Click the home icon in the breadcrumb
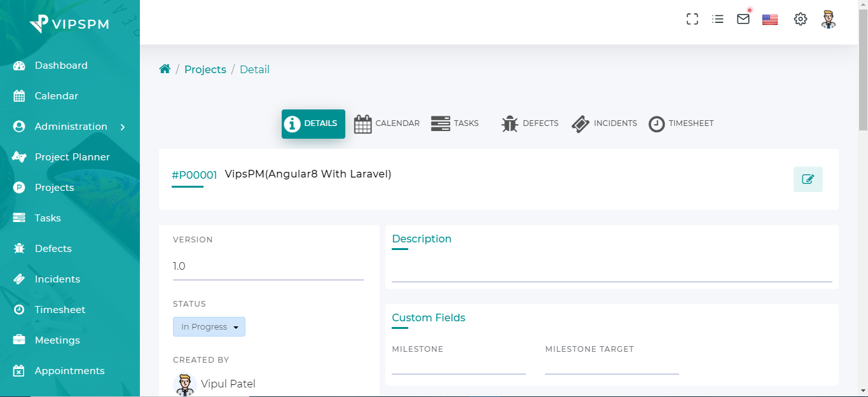The height and width of the screenshot is (397, 868). pyautogui.click(x=165, y=68)
